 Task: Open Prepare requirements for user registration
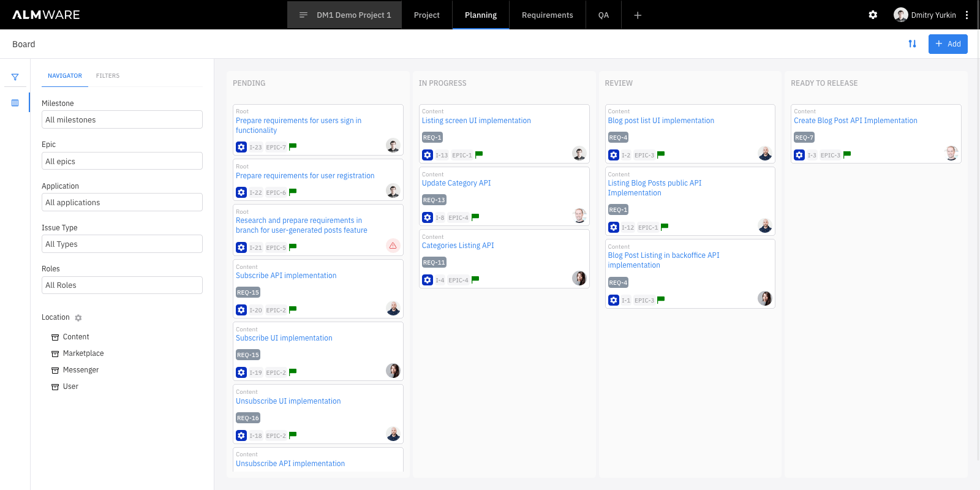pyautogui.click(x=305, y=176)
